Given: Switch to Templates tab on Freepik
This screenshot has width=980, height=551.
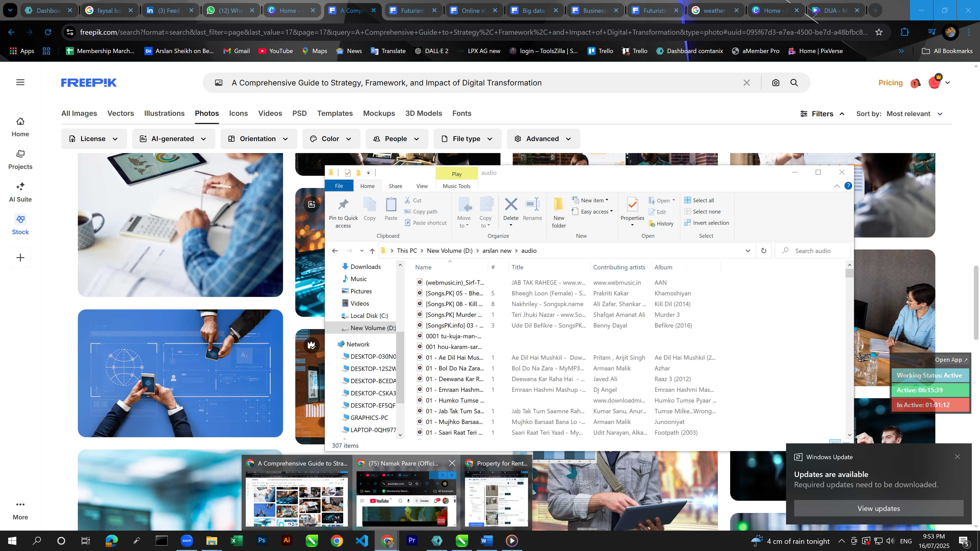Looking at the screenshot, I should tap(335, 113).
